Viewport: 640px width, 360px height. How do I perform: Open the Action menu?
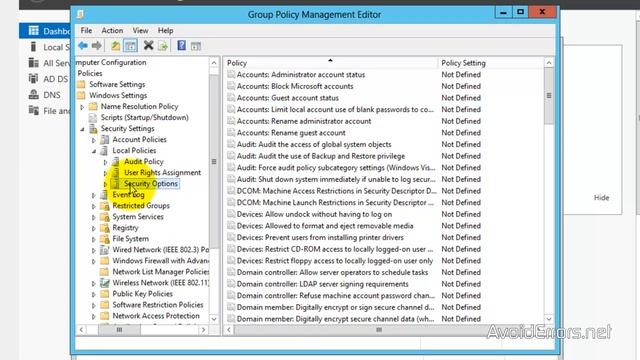112,31
